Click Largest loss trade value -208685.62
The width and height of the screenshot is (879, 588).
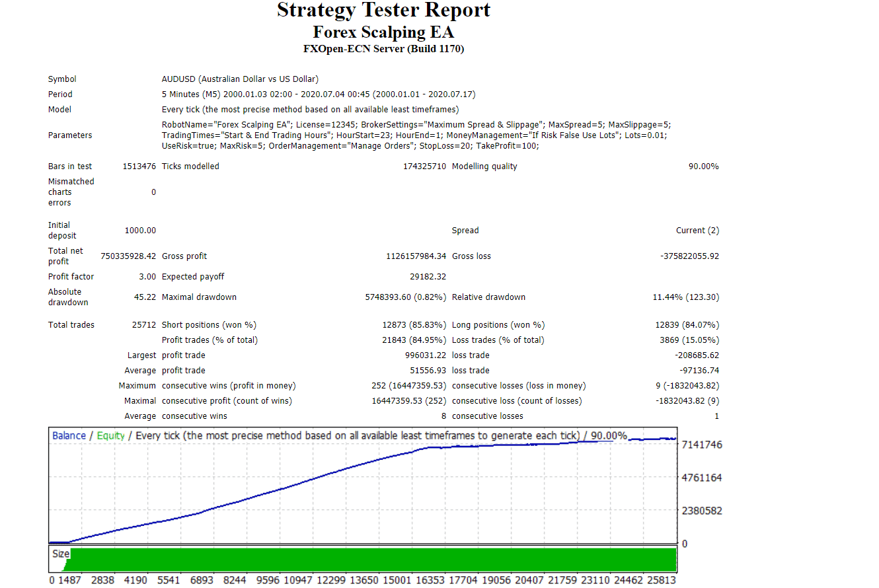tap(697, 355)
